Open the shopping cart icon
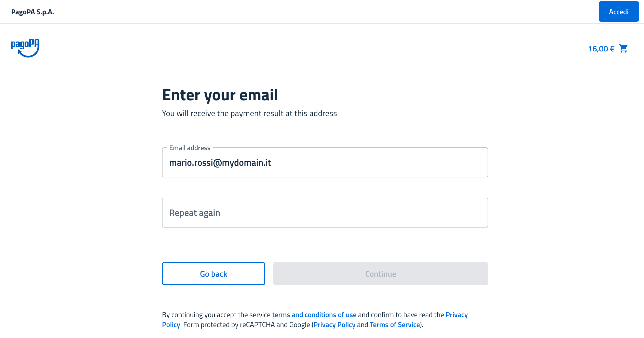This screenshot has width=644, height=338. [623, 48]
